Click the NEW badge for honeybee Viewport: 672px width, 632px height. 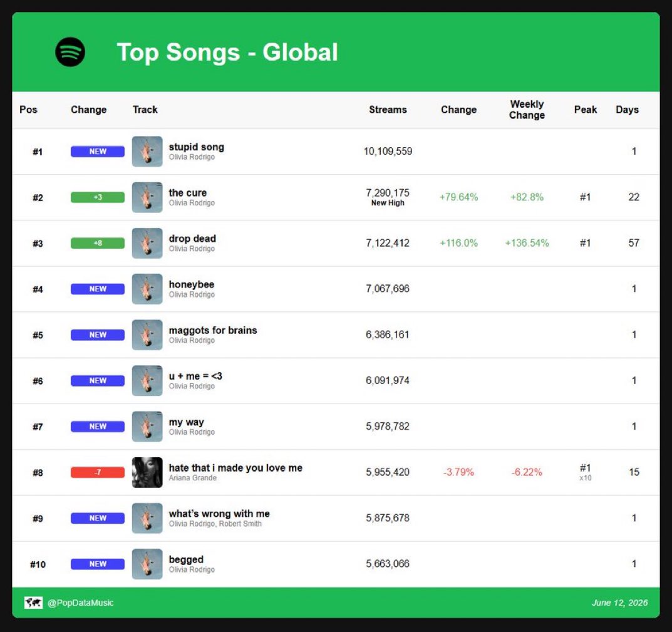pos(98,289)
